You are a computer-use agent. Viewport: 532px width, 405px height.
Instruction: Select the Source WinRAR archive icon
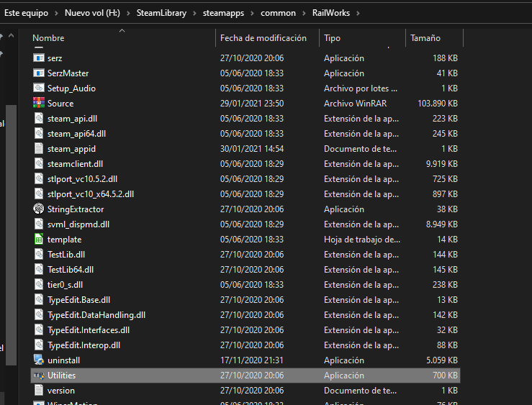click(x=39, y=103)
